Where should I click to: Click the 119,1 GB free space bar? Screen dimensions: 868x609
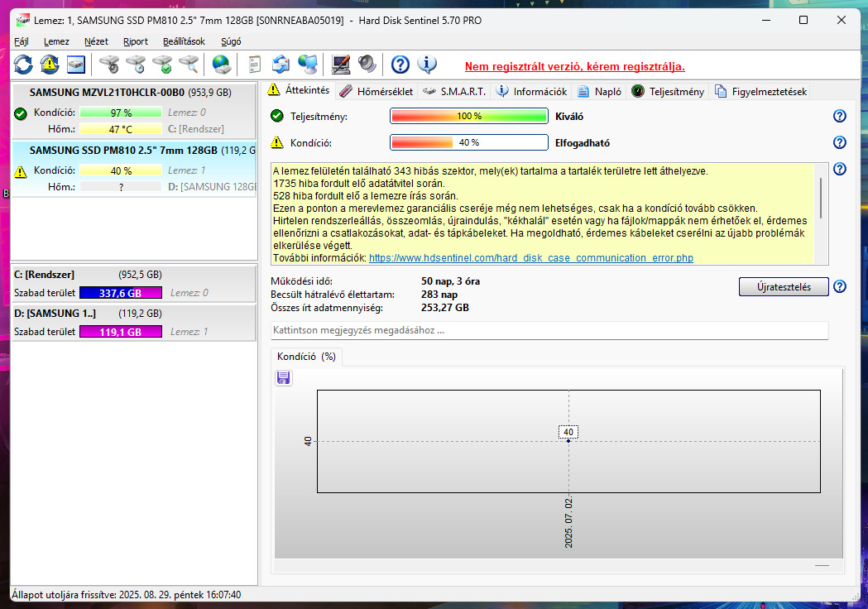tap(121, 332)
